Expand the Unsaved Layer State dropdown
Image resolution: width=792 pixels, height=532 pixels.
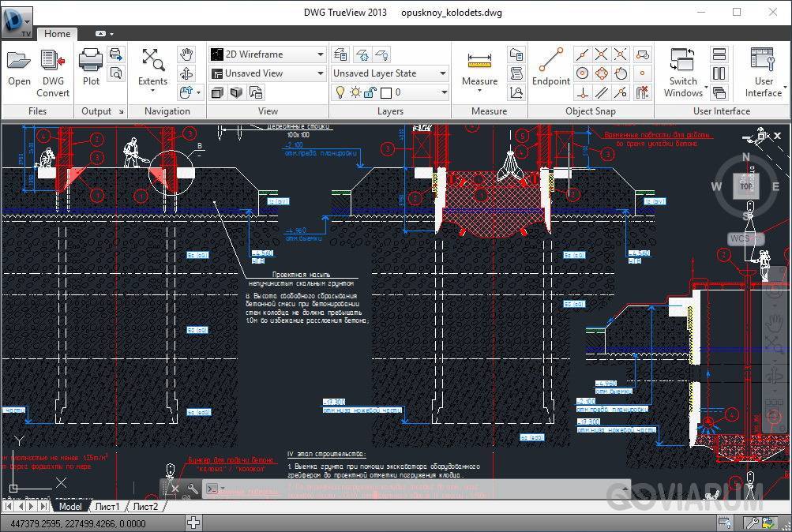(x=443, y=73)
